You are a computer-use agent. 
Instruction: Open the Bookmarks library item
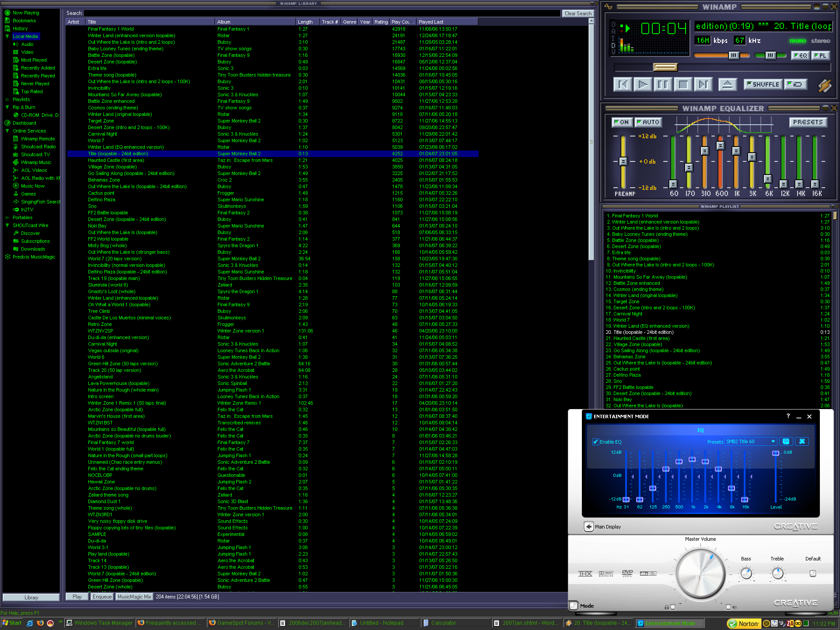click(24, 21)
